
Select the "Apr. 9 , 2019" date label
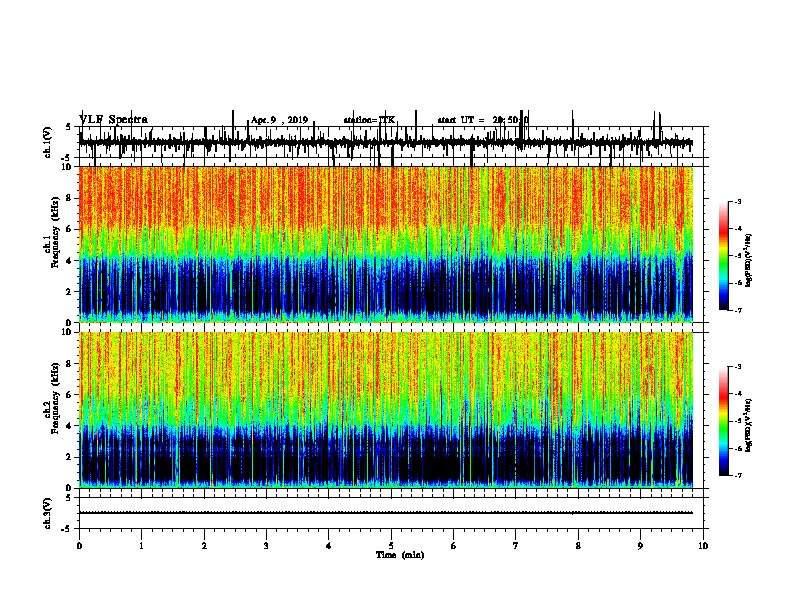(x=279, y=120)
